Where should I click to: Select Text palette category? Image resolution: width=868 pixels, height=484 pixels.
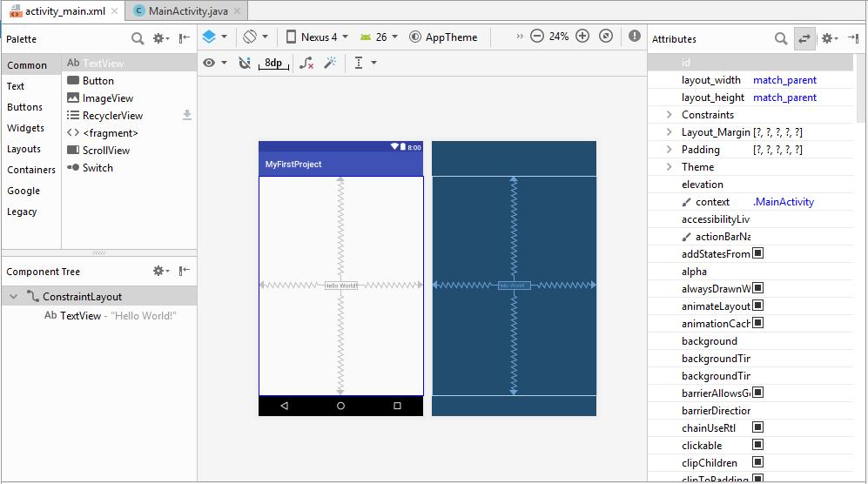(31, 86)
